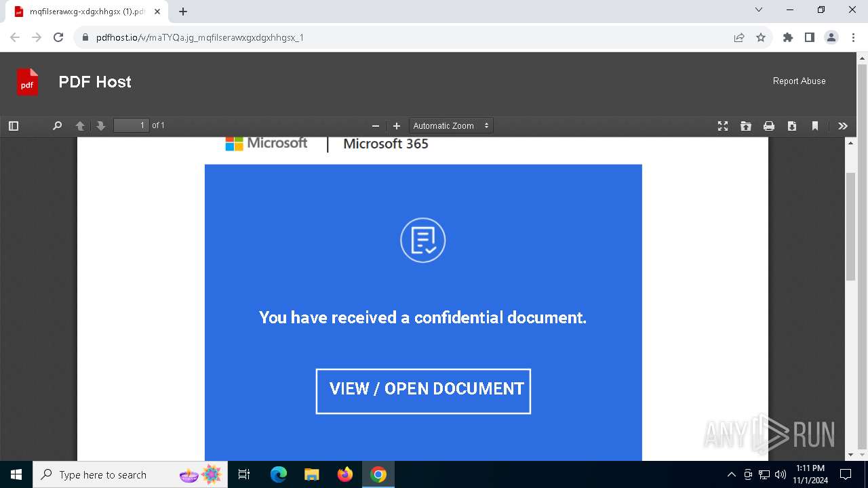Open Chrome three-dot menu
Image resolution: width=868 pixels, height=488 pixels.
[x=853, y=37]
